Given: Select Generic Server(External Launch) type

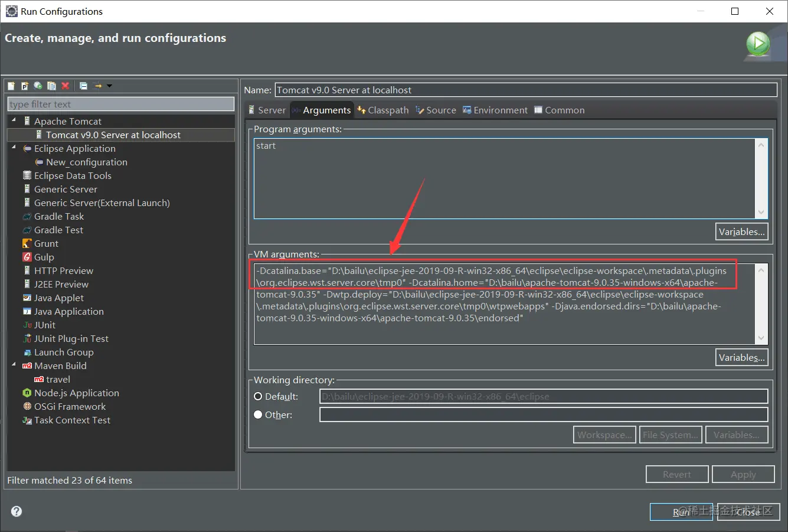Looking at the screenshot, I should 102,203.
